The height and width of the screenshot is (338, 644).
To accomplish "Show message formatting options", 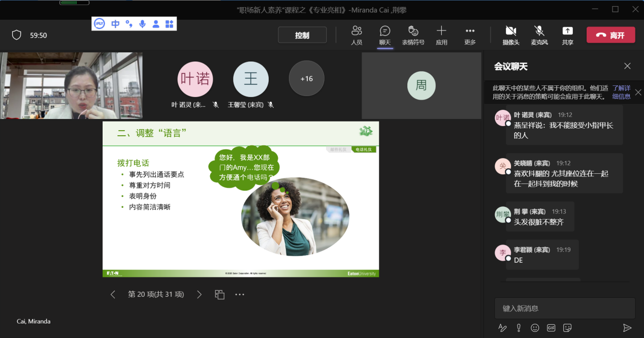I will (x=502, y=328).
